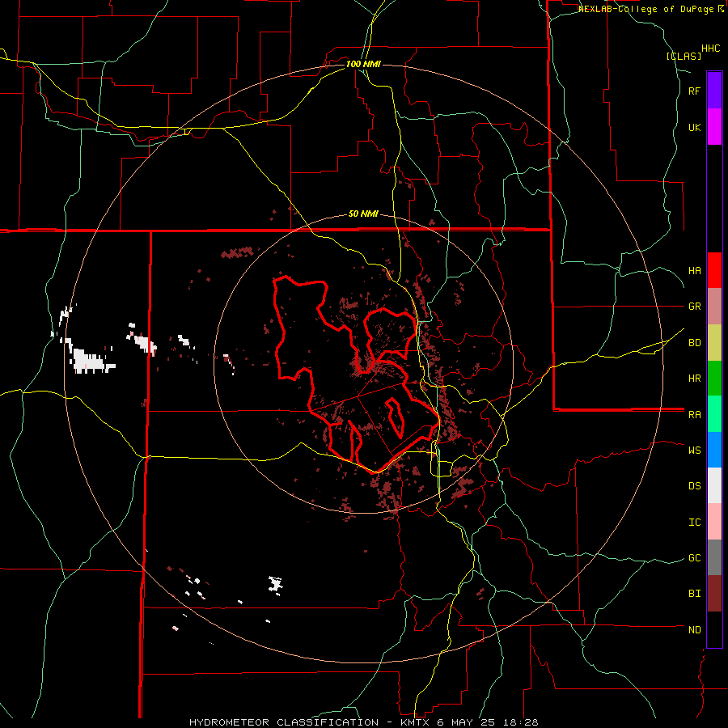Click the RF purple legend swatch

point(714,91)
